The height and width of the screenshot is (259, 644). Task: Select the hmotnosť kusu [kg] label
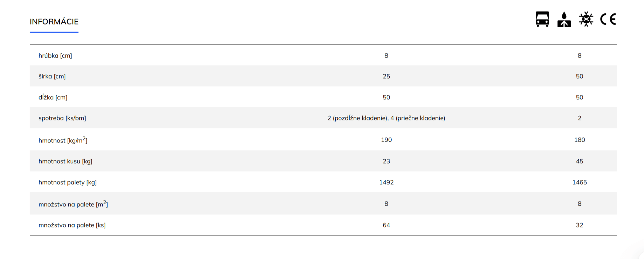66,161
